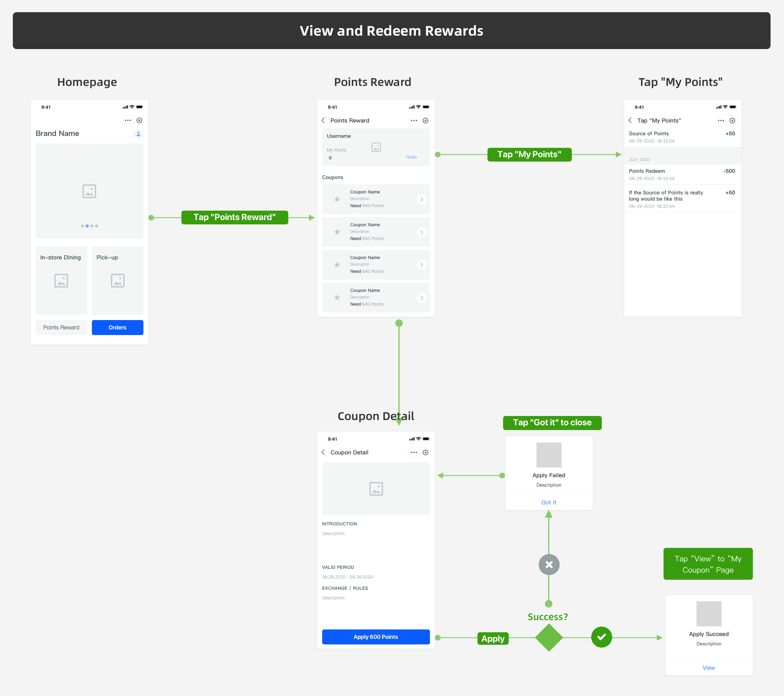Click the gray failure X icon above Success diamond

pos(548,564)
